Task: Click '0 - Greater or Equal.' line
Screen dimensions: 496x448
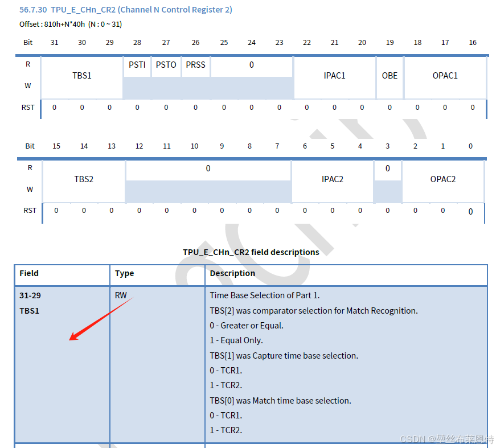Action: pyautogui.click(x=247, y=326)
